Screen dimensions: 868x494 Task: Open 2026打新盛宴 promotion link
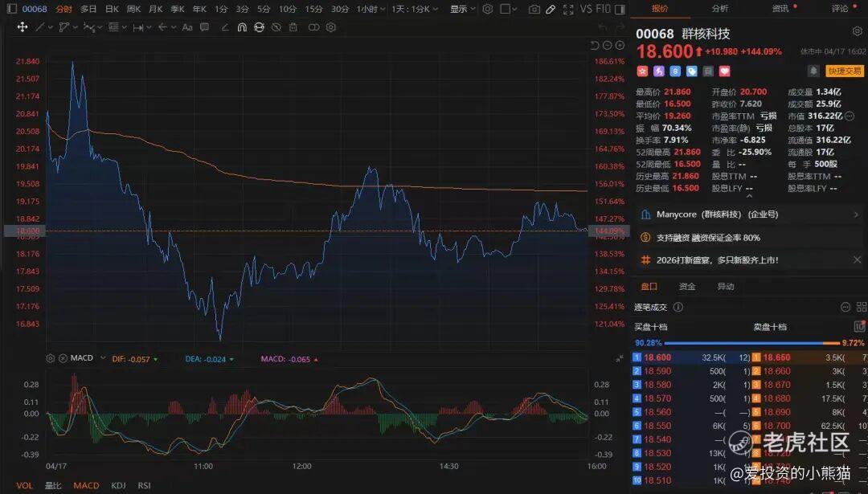pyautogui.click(x=718, y=260)
